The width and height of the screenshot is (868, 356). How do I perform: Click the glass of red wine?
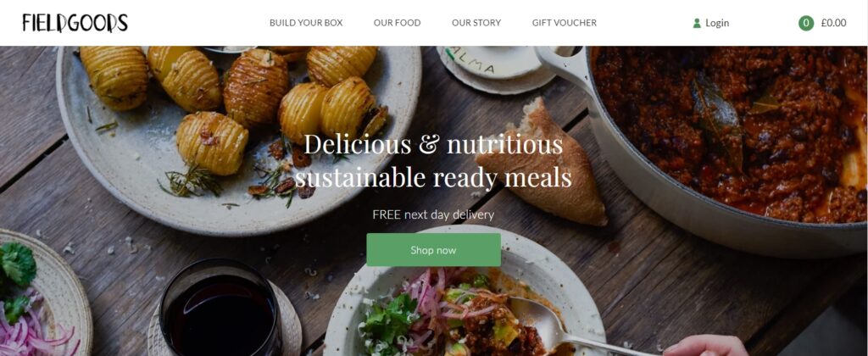pyautogui.click(x=220, y=309)
